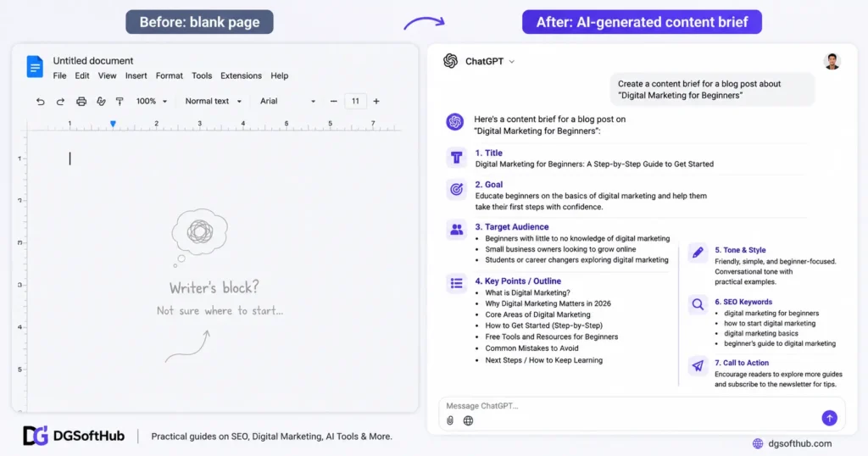Click 'Core Areas of Digital Marketing' item
Viewport: 868px width, 456px height.
pos(537,314)
